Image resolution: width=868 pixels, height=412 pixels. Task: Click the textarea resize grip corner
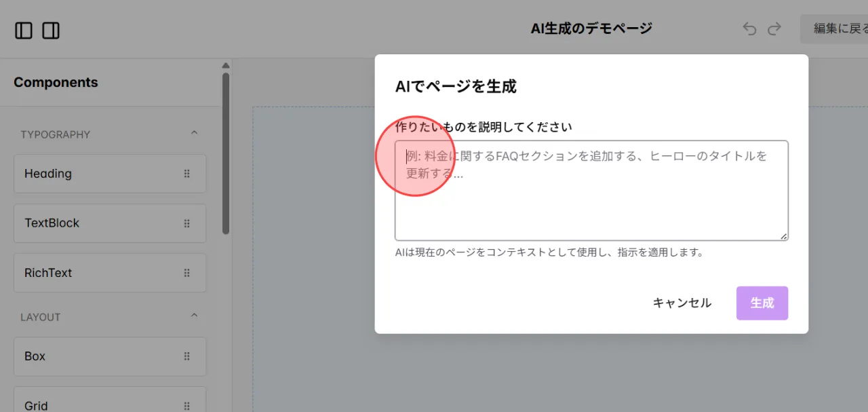(x=783, y=236)
